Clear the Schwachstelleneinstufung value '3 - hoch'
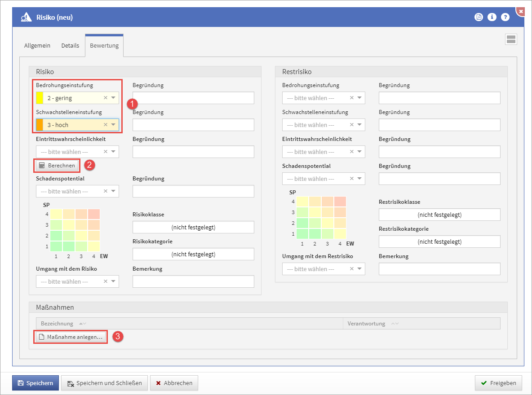 [x=106, y=125]
